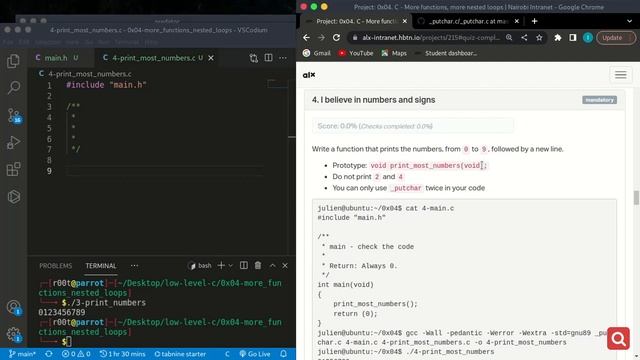Image resolution: width=640 pixels, height=360 pixels.
Task: Go to the alx logo home
Action: (x=309, y=75)
